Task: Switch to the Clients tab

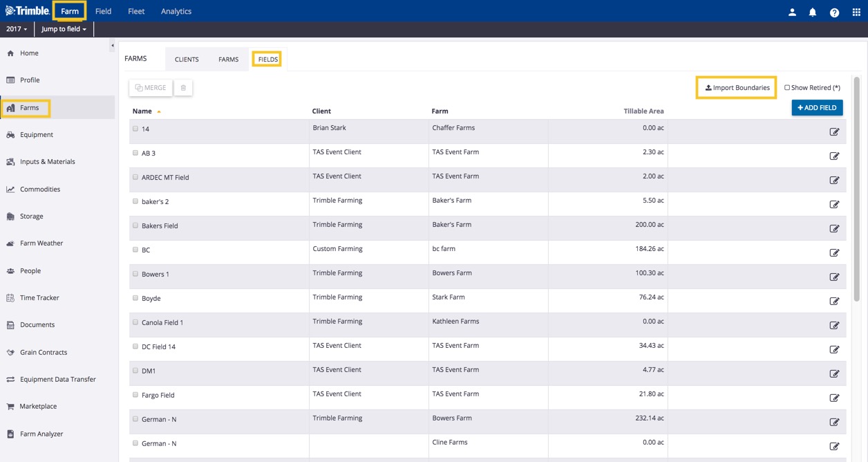Action: coord(187,59)
